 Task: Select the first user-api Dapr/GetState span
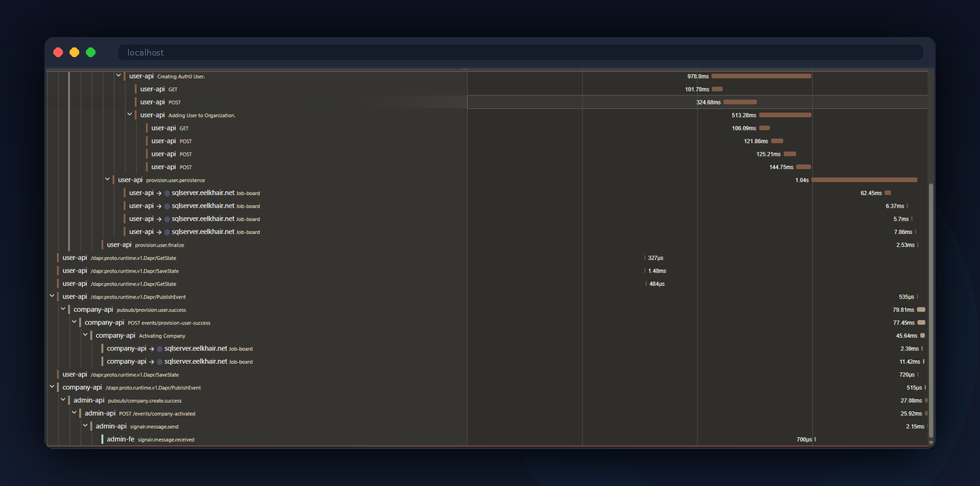[x=75, y=257]
